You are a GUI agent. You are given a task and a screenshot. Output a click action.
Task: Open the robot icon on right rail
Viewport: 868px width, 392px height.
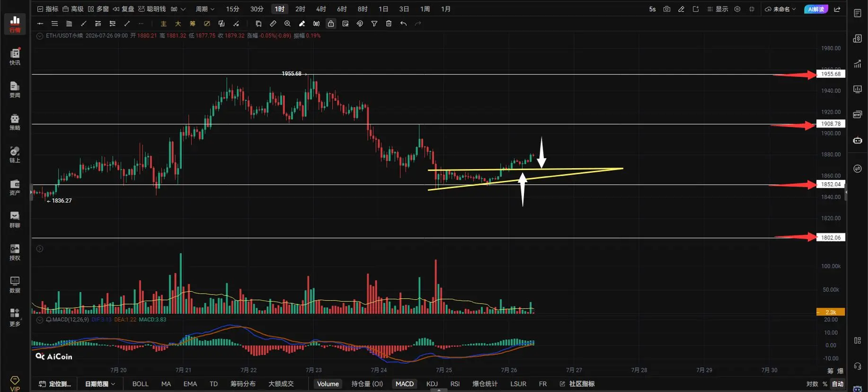click(x=858, y=140)
